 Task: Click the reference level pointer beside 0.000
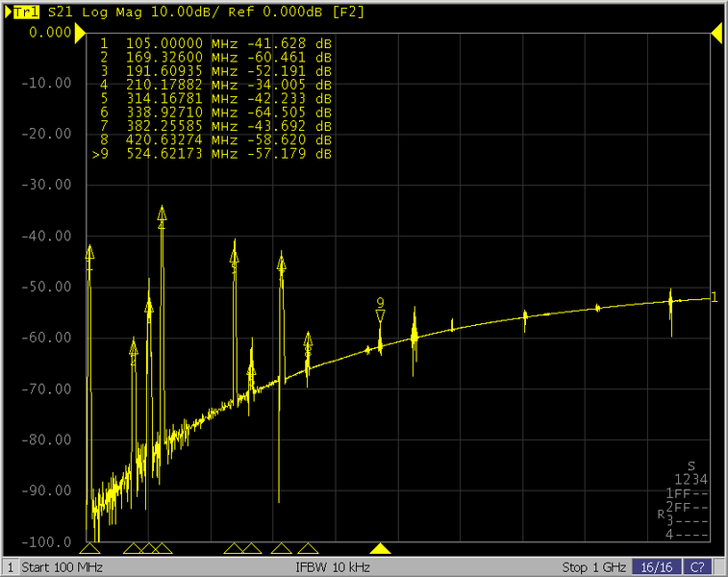[80, 32]
